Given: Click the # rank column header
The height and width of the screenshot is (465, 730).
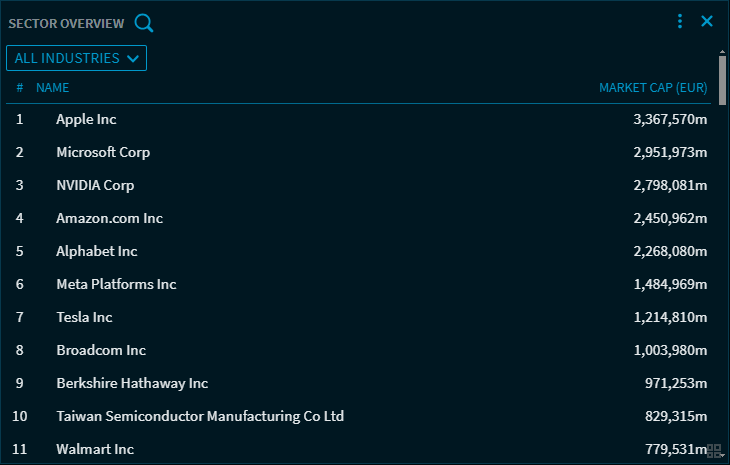Looking at the screenshot, I should pyautogui.click(x=20, y=88).
